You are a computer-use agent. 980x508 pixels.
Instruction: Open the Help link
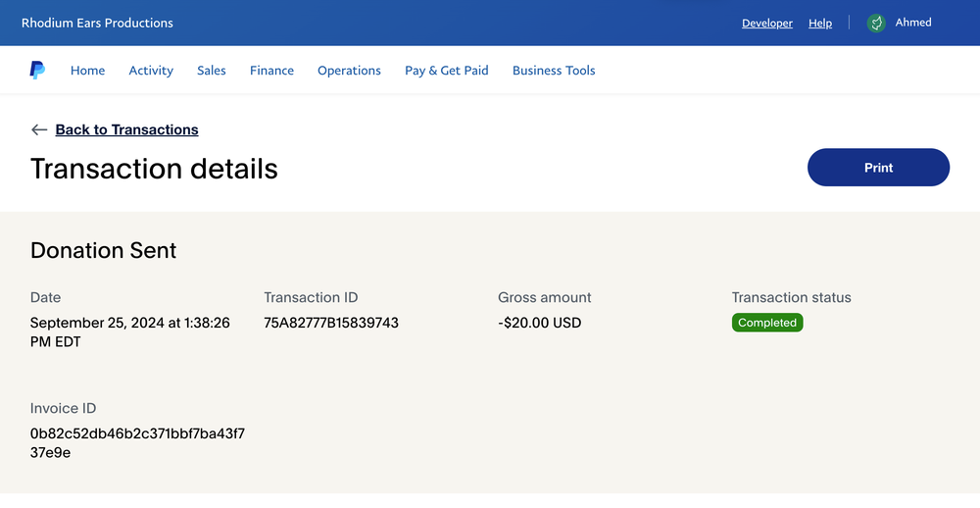820,24
